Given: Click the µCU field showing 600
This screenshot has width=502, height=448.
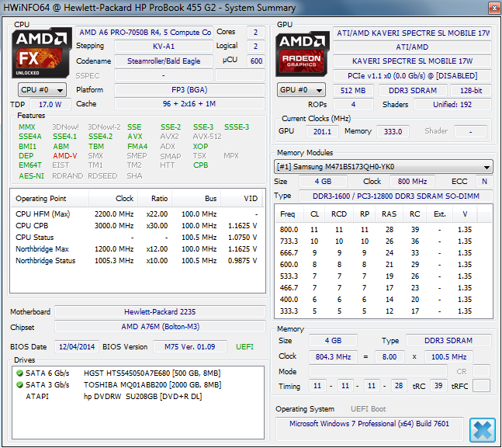Looking at the screenshot, I should pos(256,61).
